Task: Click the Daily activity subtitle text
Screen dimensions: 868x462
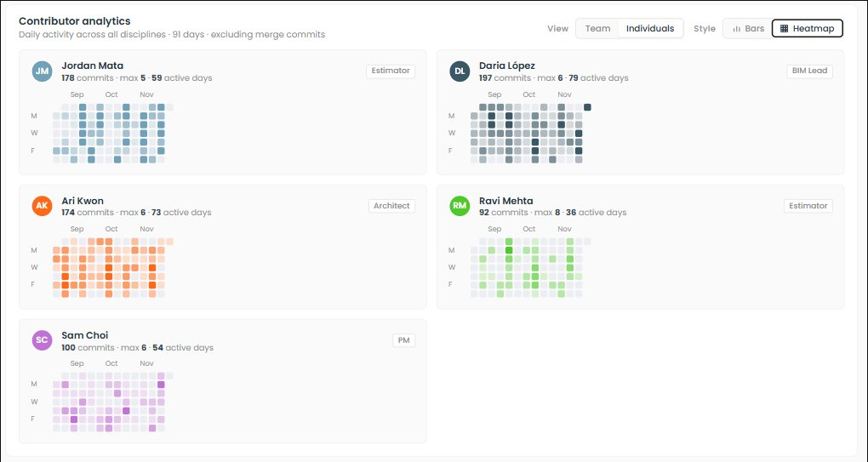Action: [172, 34]
